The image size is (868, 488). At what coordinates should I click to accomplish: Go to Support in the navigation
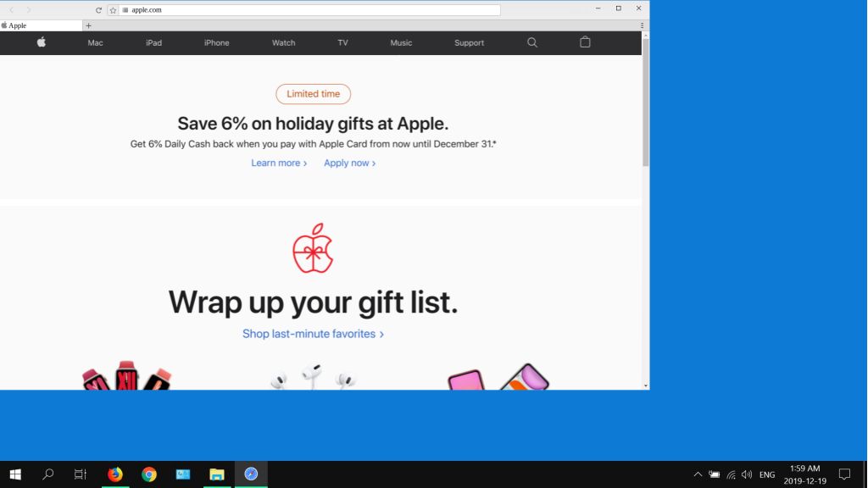(469, 42)
